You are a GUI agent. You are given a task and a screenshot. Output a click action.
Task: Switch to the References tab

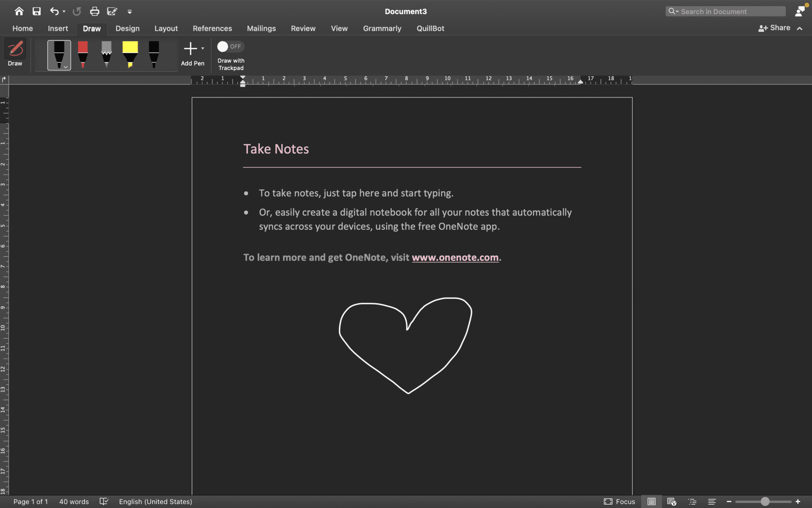[x=213, y=28]
